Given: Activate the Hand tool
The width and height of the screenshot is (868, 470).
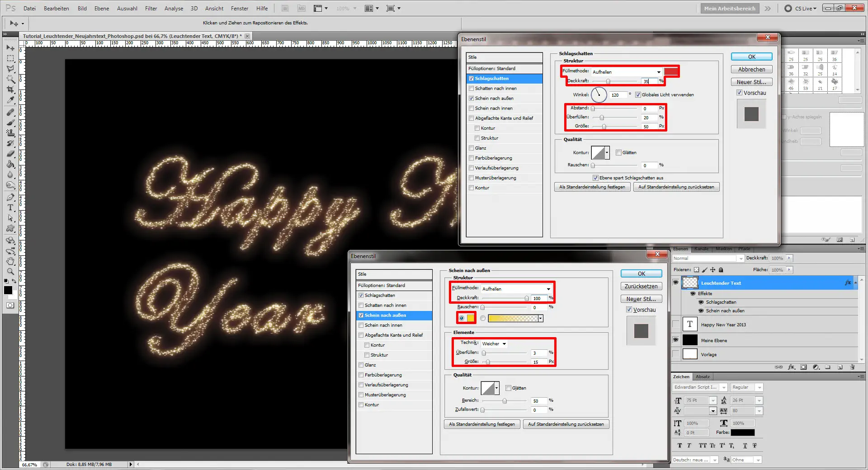Looking at the screenshot, I should 10,262.
